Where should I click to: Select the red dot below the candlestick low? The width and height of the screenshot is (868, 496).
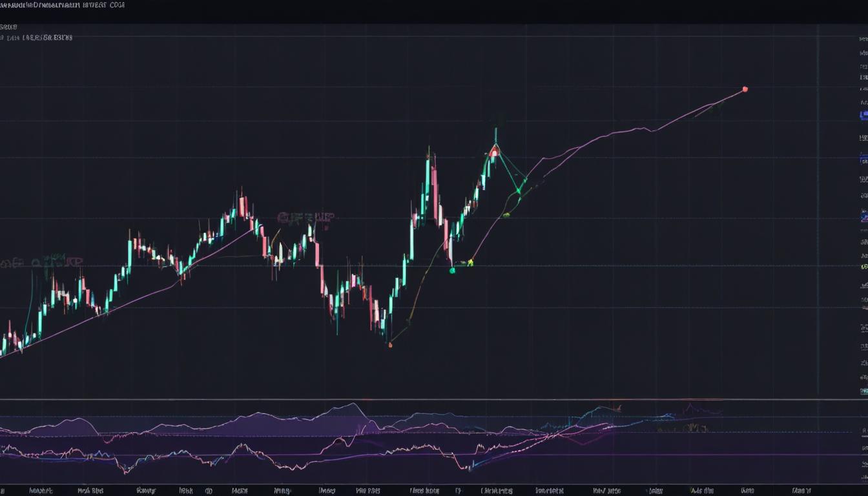point(390,345)
